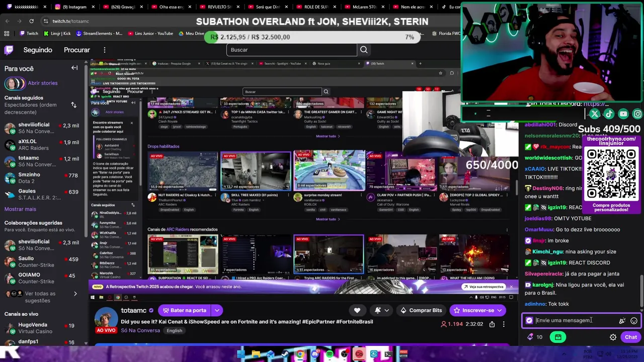Open notification bell options for totaamc
The width and height of the screenshot is (644, 362).
pyautogui.click(x=381, y=310)
